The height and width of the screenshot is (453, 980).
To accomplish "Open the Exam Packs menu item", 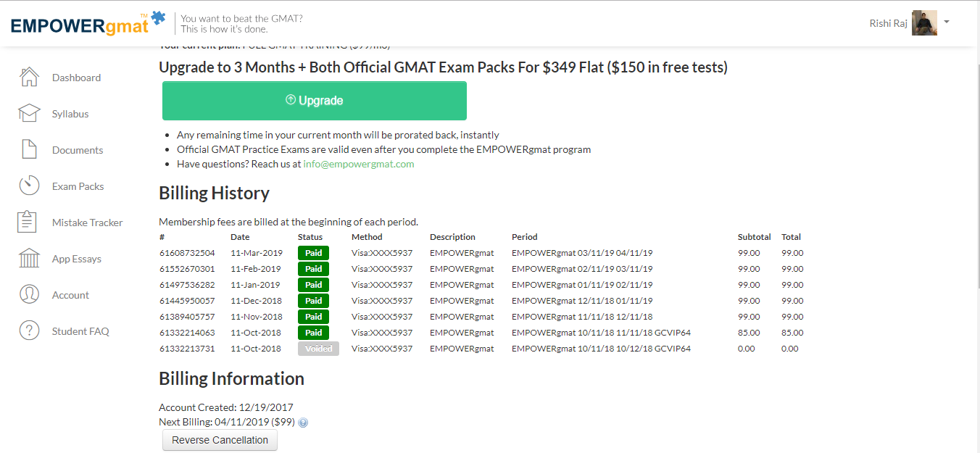I will [78, 186].
